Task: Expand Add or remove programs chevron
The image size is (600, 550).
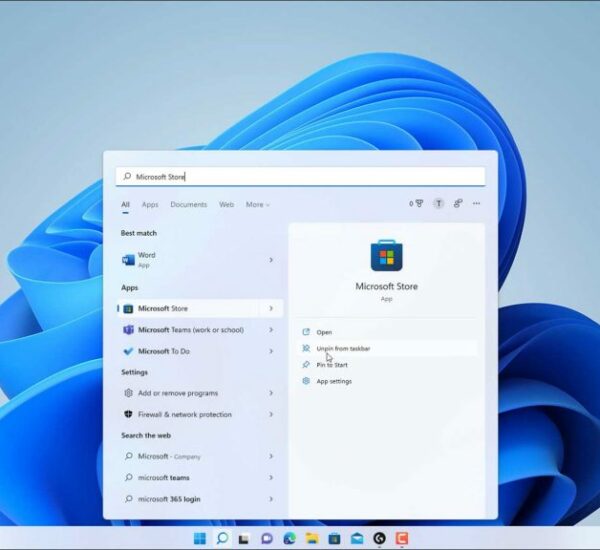Action: [x=271, y=393]
